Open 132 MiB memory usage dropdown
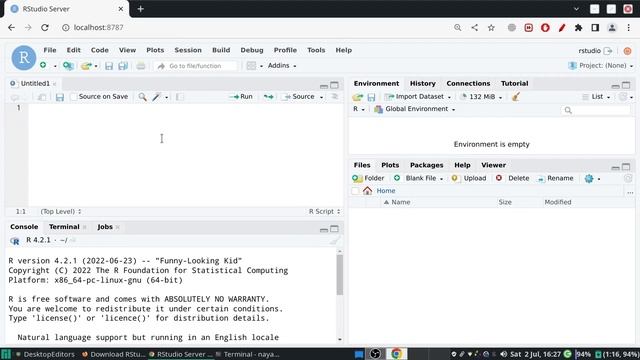This screenshot has height=360, width=640. (x=481, y=97)
